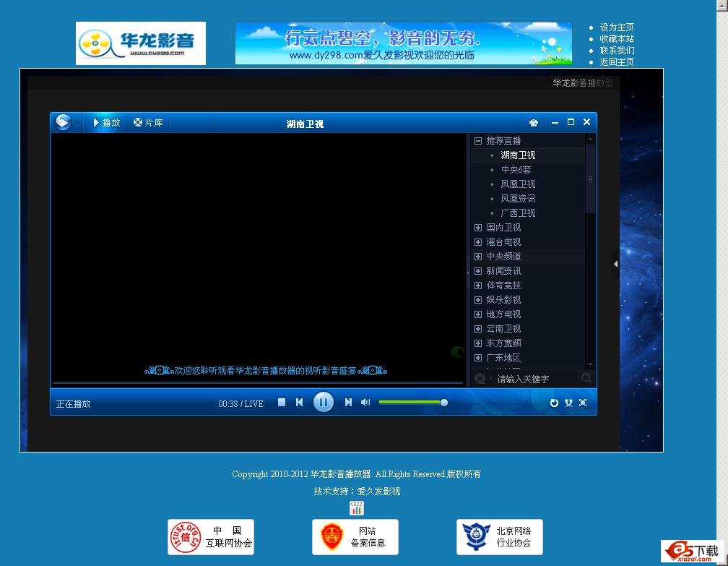The image size is (728, 566).
Task: Select the 凤凰卫视 channel
Action: [517, 184]
